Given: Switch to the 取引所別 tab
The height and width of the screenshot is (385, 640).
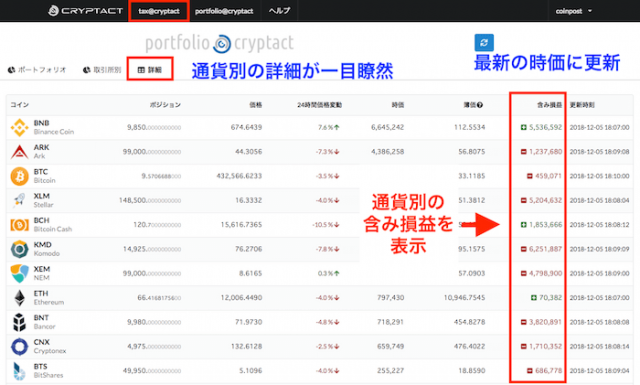Looking at the screenshot, I should tap(102, 70).
